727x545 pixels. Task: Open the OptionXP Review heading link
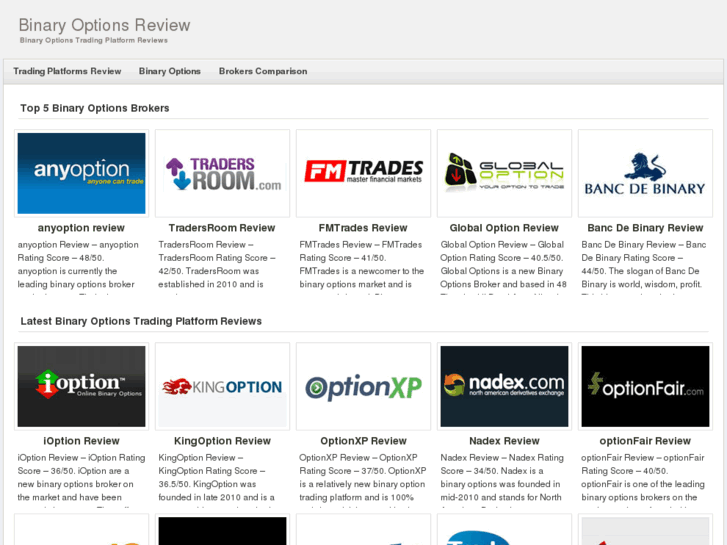(364, 441)
